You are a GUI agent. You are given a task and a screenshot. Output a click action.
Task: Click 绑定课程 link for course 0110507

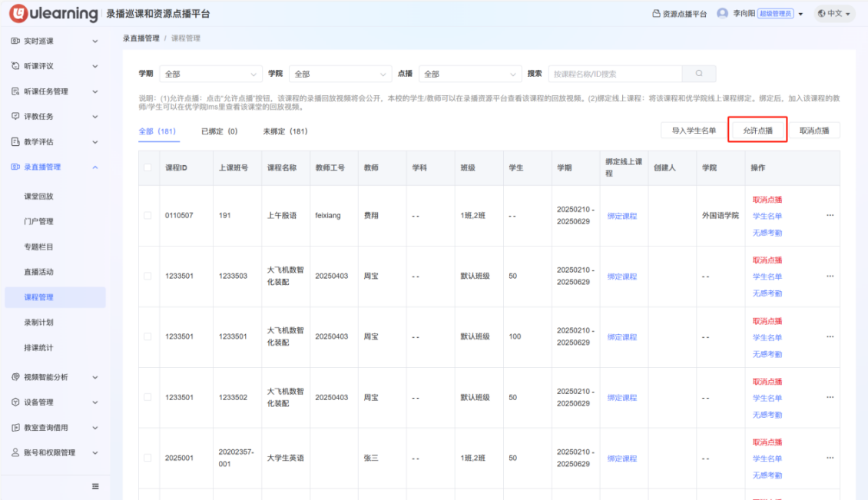pyautogui.click(x=621, y=217)
